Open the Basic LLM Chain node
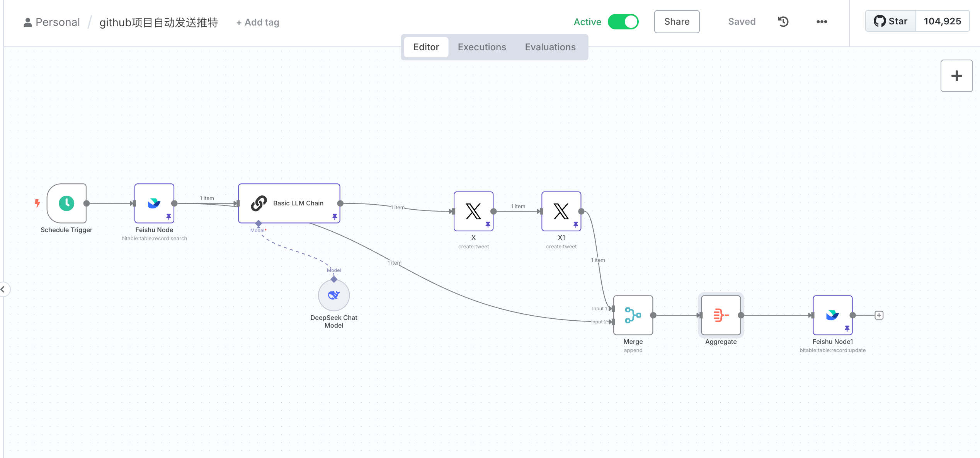Viewport: 980px width, 458px height. click(x=289, y=203)
